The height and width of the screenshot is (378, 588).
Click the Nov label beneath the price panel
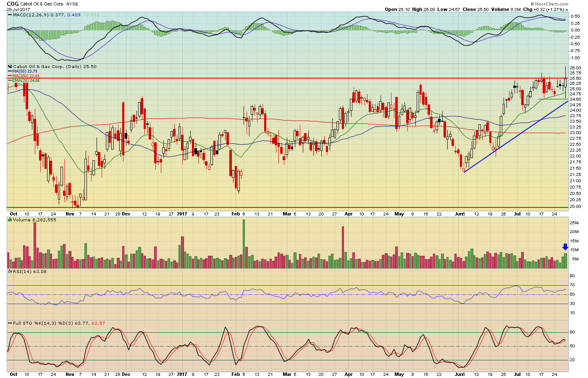[70, 214]
